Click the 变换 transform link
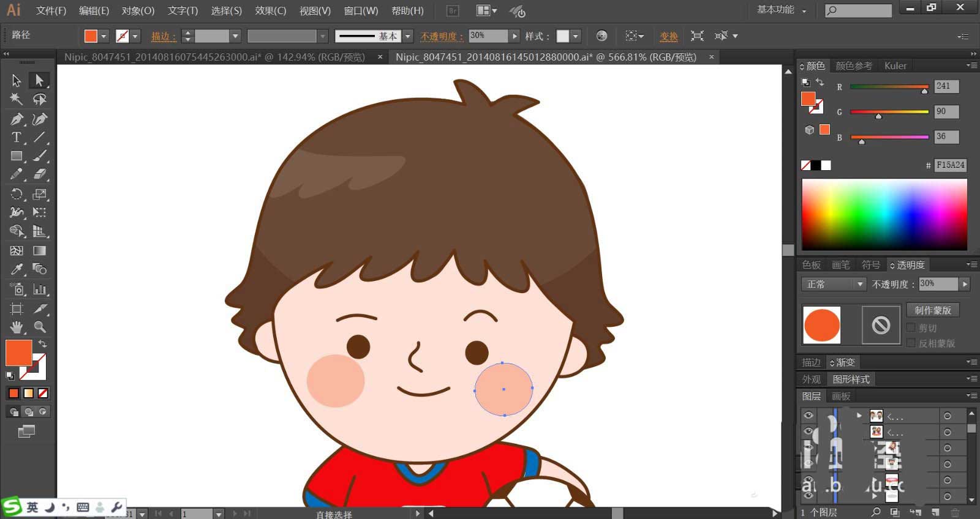The image size is (980, 519). [669, 36]
